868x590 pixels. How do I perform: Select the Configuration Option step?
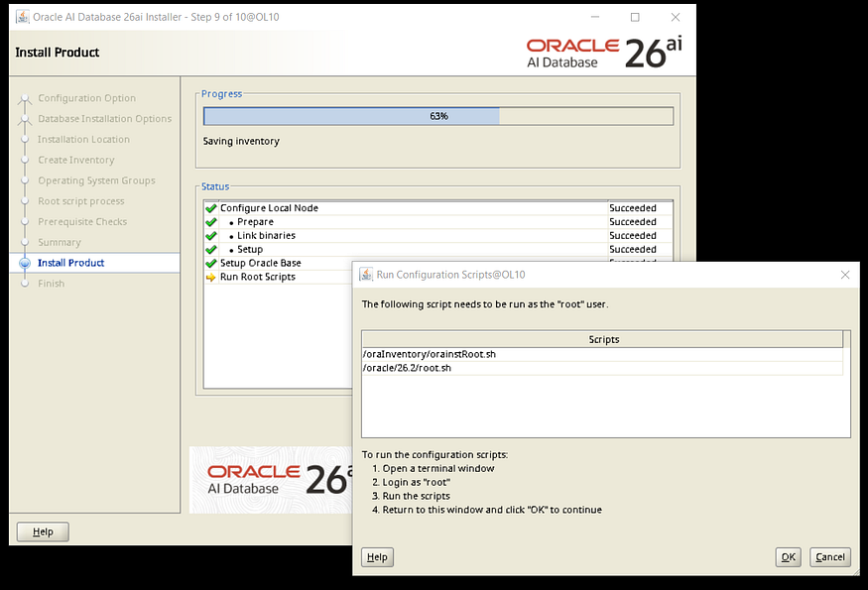click(x=87, y=98)
